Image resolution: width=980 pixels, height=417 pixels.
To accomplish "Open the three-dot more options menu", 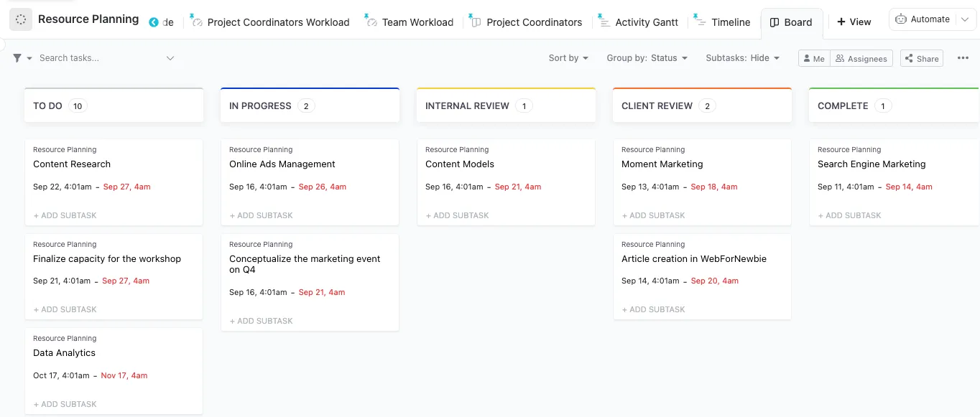I will [963, 58].
